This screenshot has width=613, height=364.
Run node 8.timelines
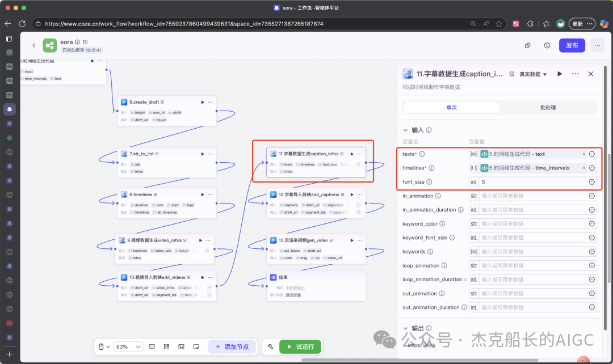pos(203,194)
